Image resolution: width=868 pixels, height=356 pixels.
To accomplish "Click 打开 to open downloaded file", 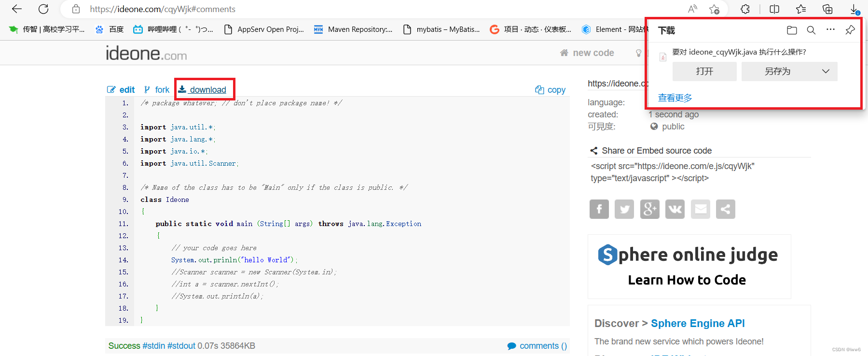I will click(x=704, y=71).
